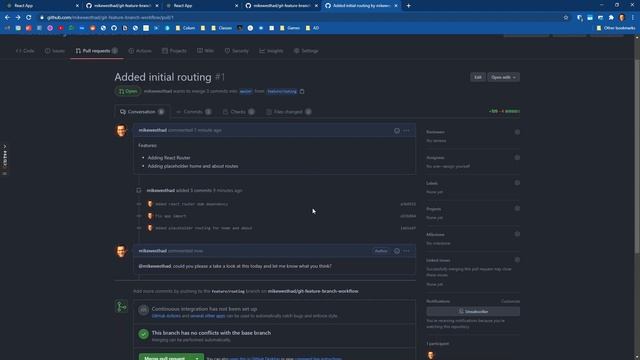Open 'Added placeholder routing for home and about' commit
The image size is (640, 360).
204,228
